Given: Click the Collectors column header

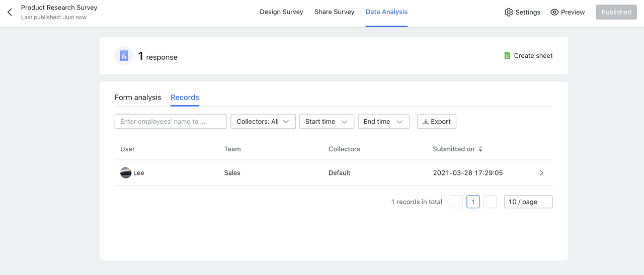Looking at the screenshot, I should pos(344,149).
